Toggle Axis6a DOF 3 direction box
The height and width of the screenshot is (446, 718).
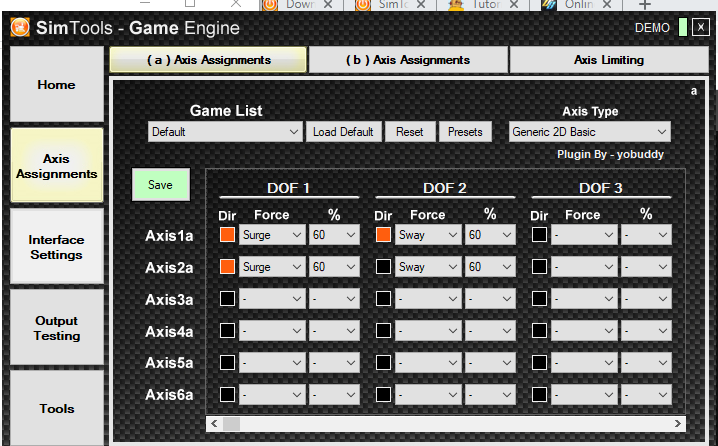click(x=539, y=395)
